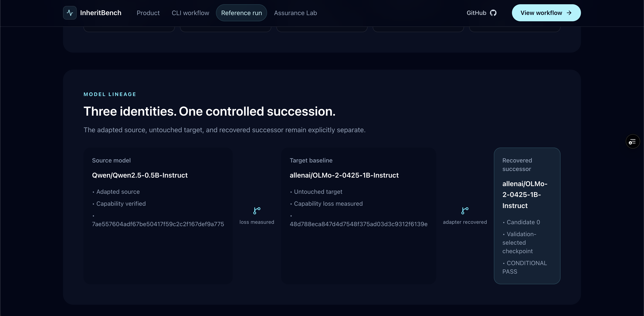Select the Recovered successor allenai/OLMo model name
The image size is (644, 316).
coord(525,194)
